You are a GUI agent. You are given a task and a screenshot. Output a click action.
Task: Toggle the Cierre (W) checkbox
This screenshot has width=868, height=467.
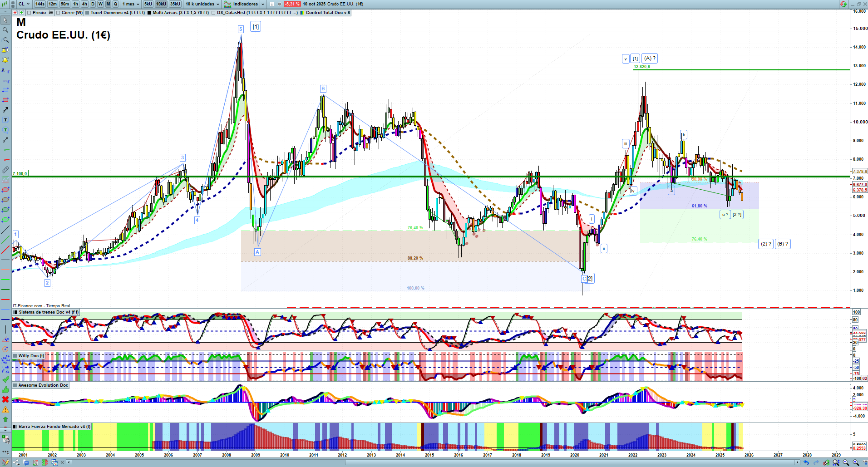58,13
